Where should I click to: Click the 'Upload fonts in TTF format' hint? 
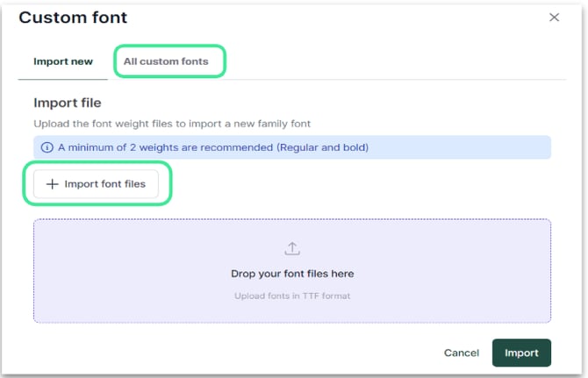(292, 296)
